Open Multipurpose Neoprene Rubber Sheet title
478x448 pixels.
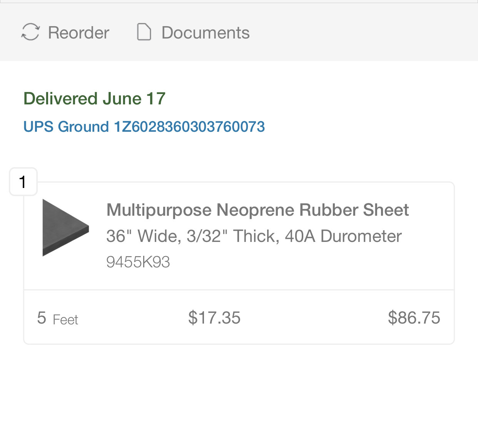[x=257, y=210]
